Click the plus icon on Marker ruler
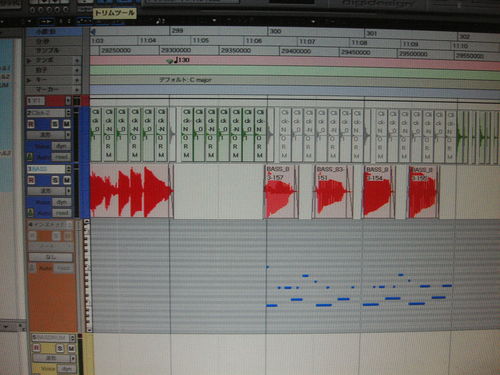 pos(77,90)
